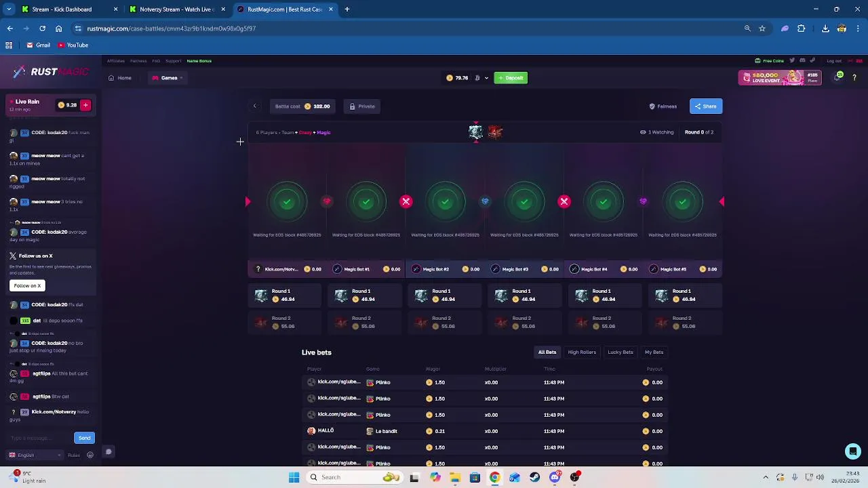Open the FAQ menu item
This screenshot has height=488, width=868.
tap(156, 61)
